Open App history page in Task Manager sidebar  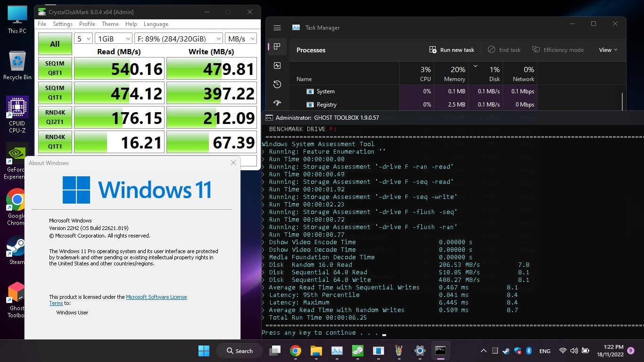277,84
